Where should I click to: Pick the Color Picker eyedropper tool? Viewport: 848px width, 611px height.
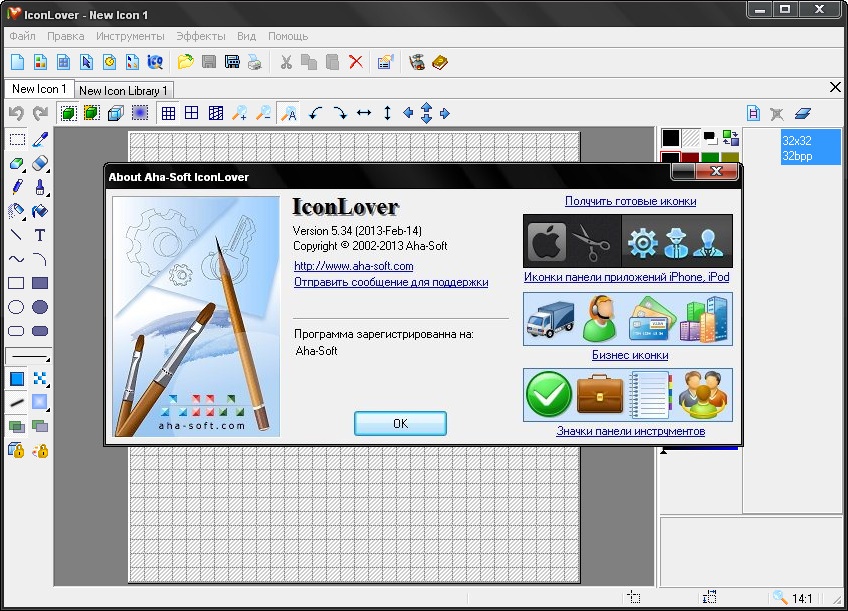click(x=40, y=140)
